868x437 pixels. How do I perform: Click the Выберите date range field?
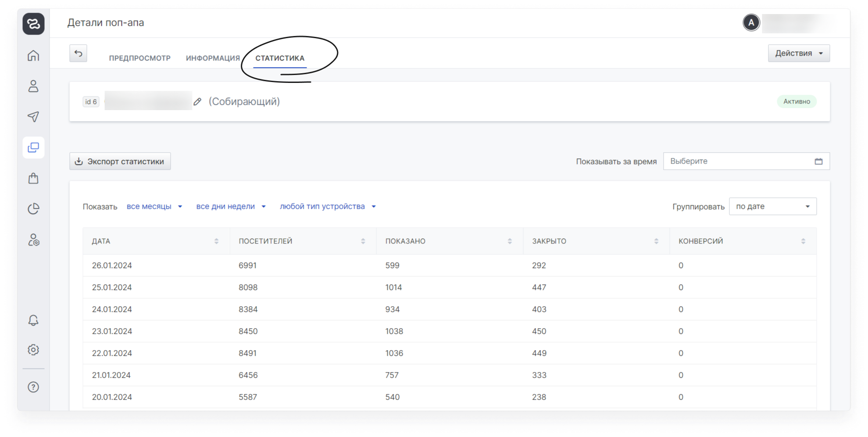(746, 161)
